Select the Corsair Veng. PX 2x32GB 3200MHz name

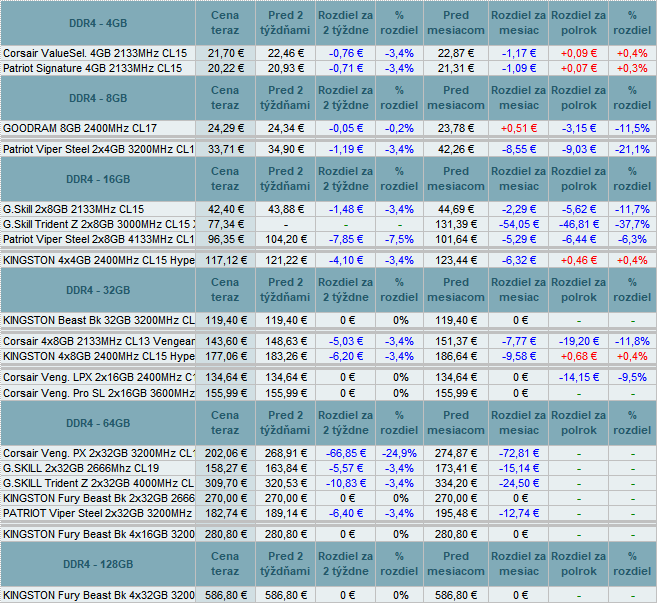[98, 453]
